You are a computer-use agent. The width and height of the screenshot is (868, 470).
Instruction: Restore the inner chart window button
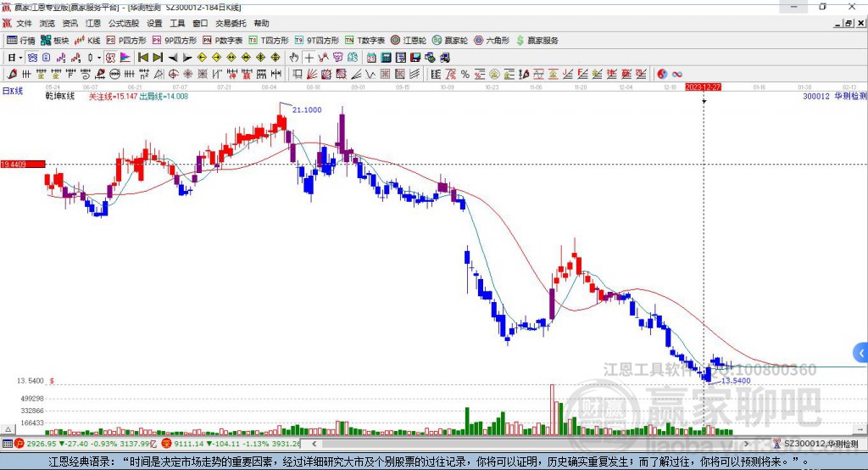tap(849, 23)
